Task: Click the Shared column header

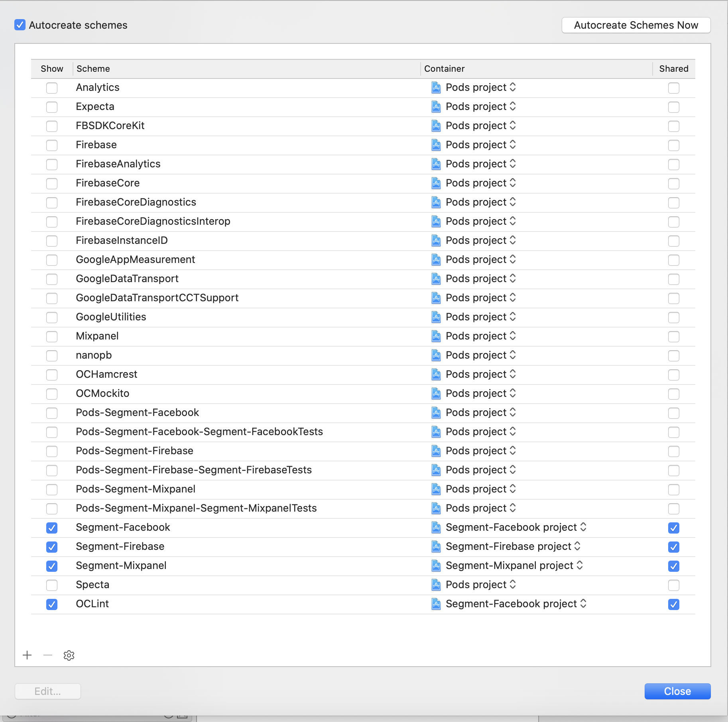Action: point(674,69)
